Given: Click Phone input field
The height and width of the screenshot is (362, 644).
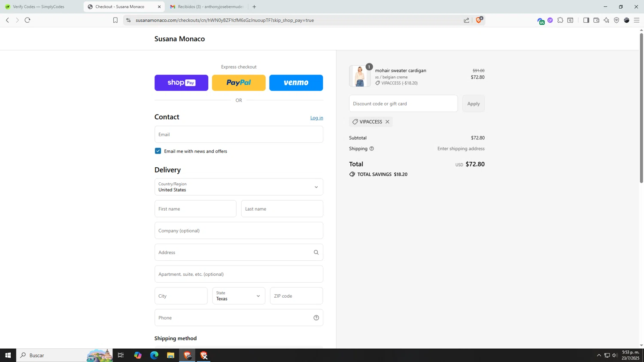Looking at the screenshot, I should click(x=239, y=318).
